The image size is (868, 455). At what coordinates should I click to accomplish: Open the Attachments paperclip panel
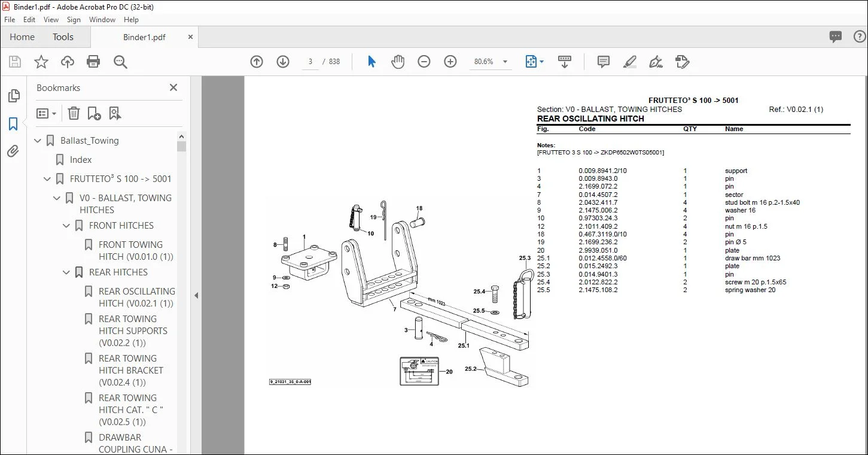click(13, 151)
